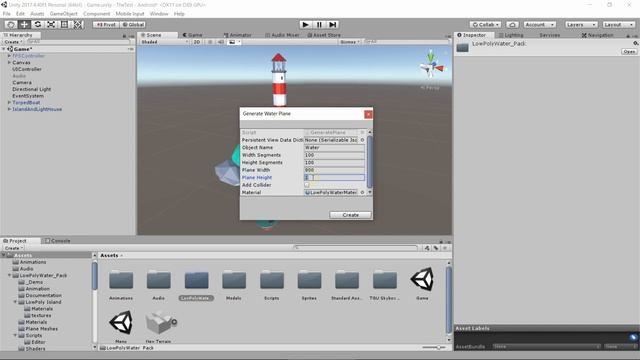Open Persistent View Data object picker
The width and height of the screenshot is (640, 360).
[362, 140]
